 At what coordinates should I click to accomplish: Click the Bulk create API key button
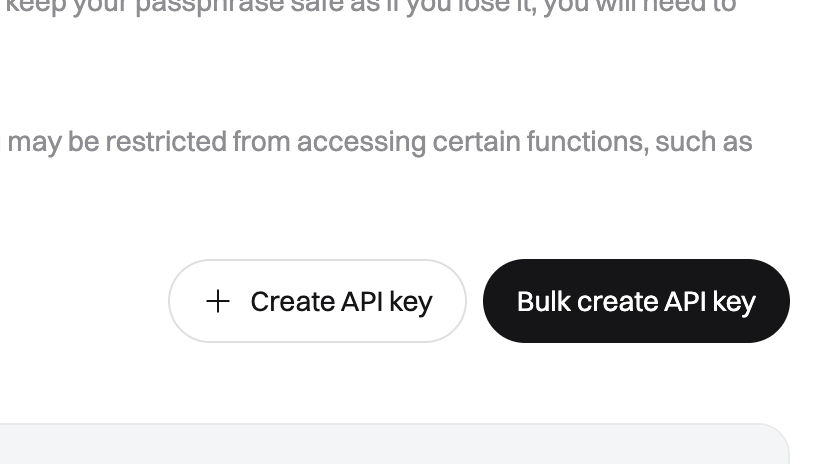(636, 301)
